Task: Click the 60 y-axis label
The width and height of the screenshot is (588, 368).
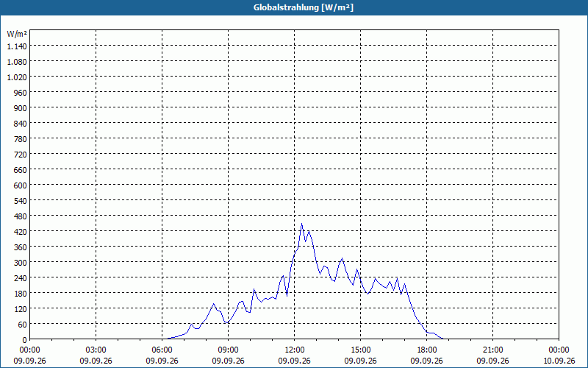Action: 23,324
